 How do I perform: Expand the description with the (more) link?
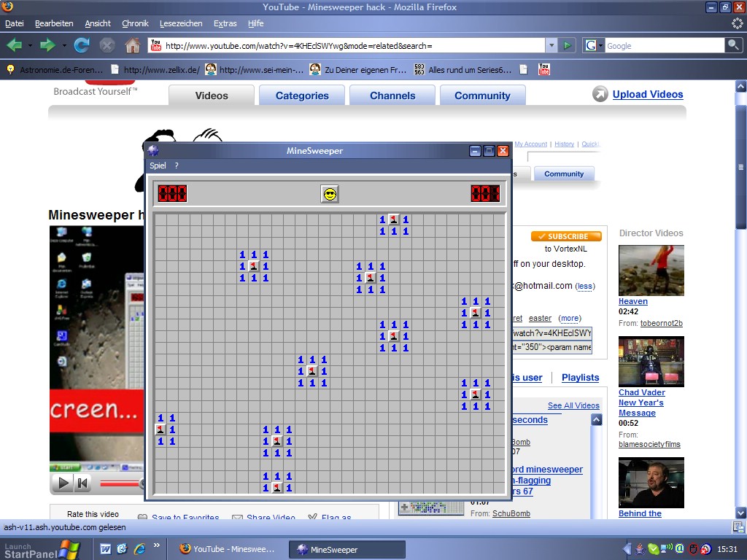(570, 318)
